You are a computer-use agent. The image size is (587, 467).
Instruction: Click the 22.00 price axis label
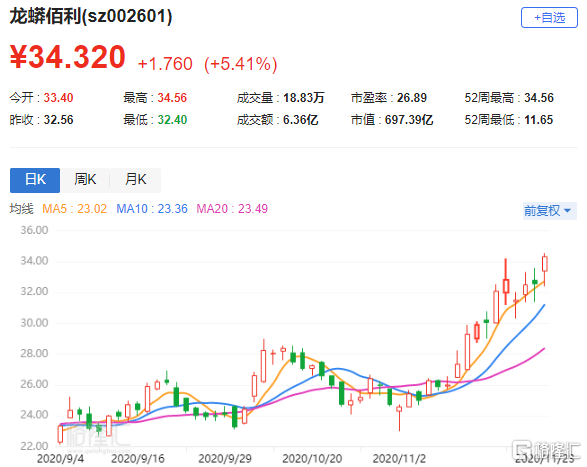(34, 446)
